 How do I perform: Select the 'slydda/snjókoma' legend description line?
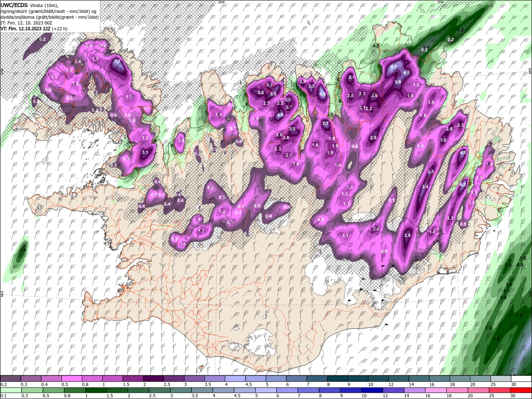49,17
